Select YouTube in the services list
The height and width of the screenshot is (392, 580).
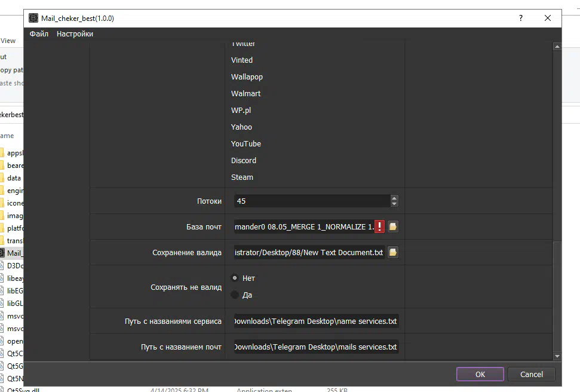[246, 143]
